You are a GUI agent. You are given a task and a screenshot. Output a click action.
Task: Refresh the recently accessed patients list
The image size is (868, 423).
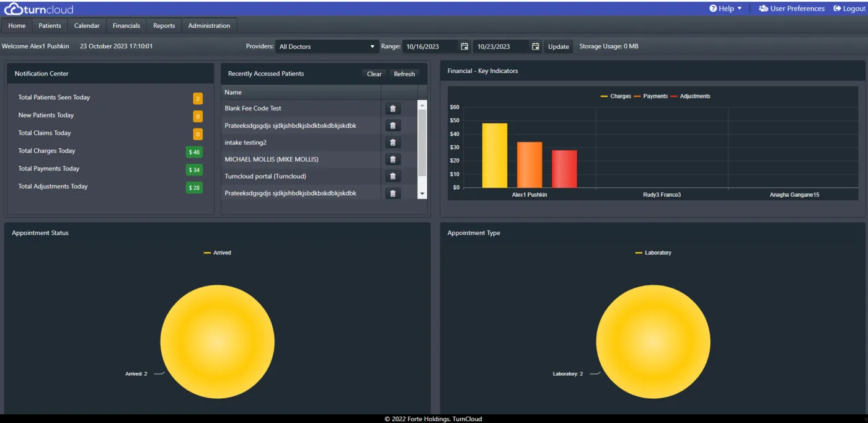[x=404, y=74]
